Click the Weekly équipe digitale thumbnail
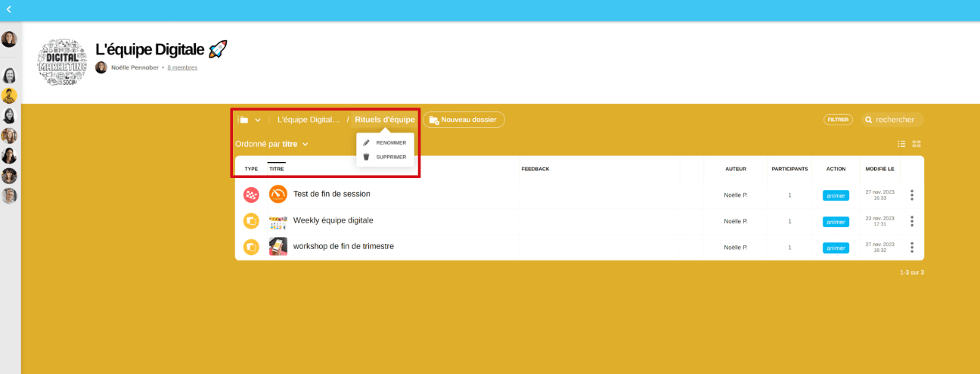 click(278, 221)
